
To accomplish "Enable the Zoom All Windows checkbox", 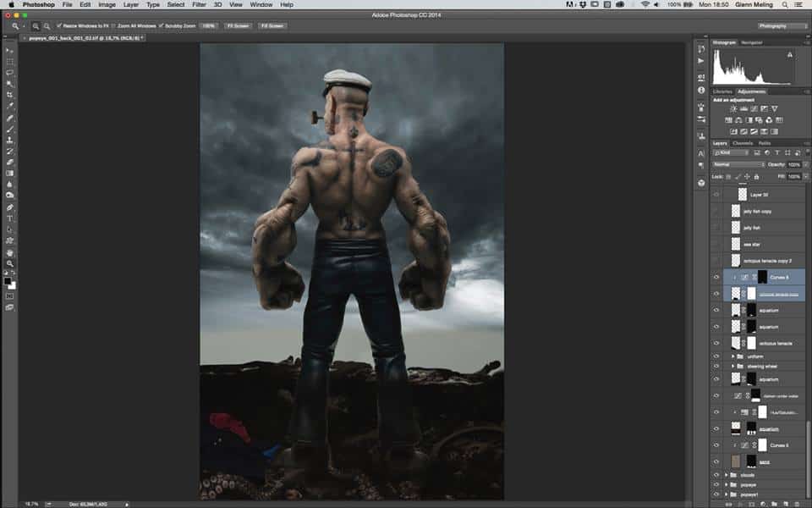I will coord(114,26).
